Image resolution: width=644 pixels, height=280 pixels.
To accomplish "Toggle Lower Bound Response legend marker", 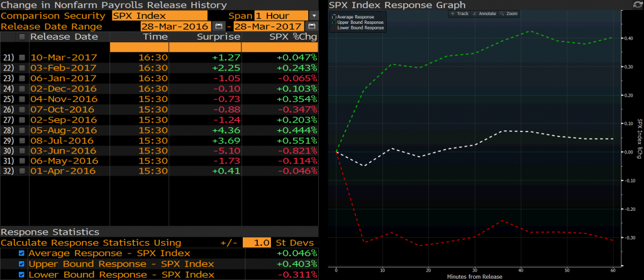I will tap(335, 28).
